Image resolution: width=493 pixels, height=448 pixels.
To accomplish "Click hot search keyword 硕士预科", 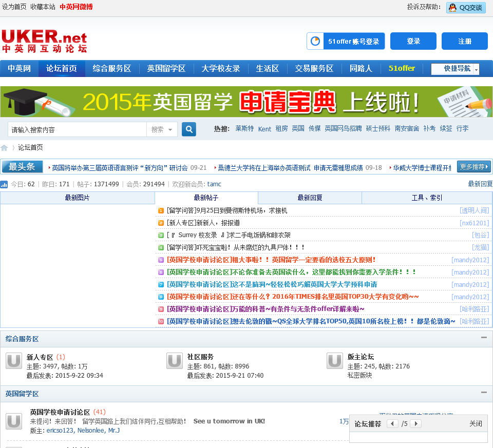I will 378,128.
